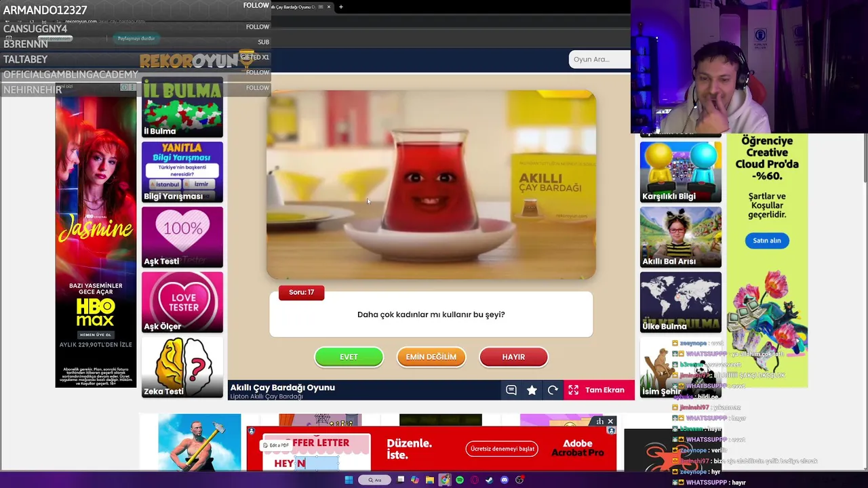868x488 pixels.
Task: Click the page's vertical scrollbar
Action: [x=865, y=157]
